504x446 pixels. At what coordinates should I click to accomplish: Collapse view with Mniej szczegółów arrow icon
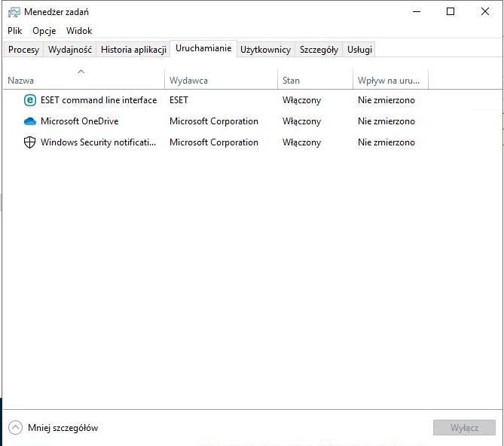click(x=15, y=428)
